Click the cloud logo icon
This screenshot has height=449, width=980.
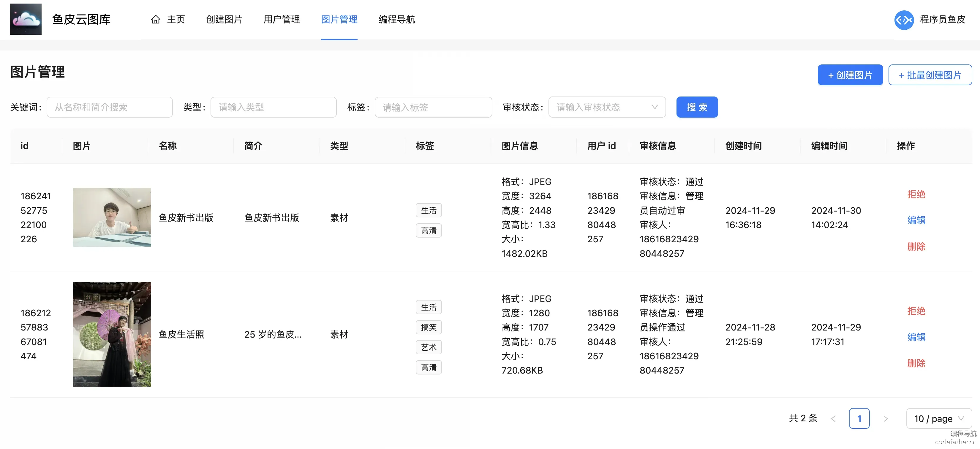pyautogui.click(x=26, y=19)
